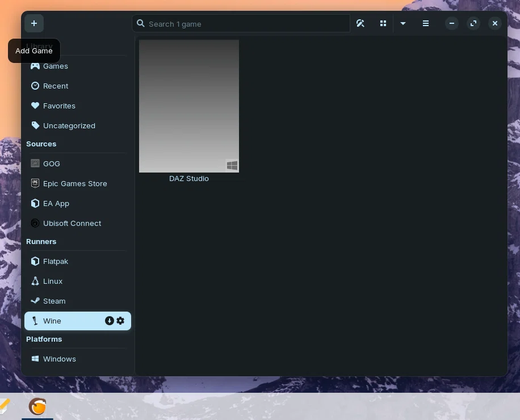Select the Windows platform
The width and height of the screenshot is (520, 420).
point(78,359)
